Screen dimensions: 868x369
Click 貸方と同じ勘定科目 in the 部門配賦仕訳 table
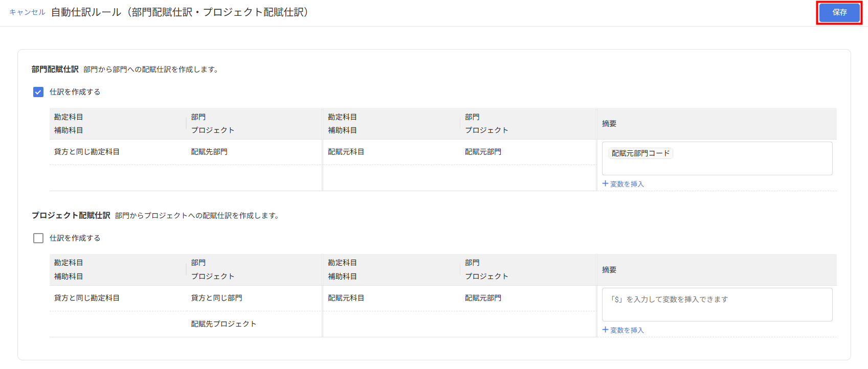point(87,152)
